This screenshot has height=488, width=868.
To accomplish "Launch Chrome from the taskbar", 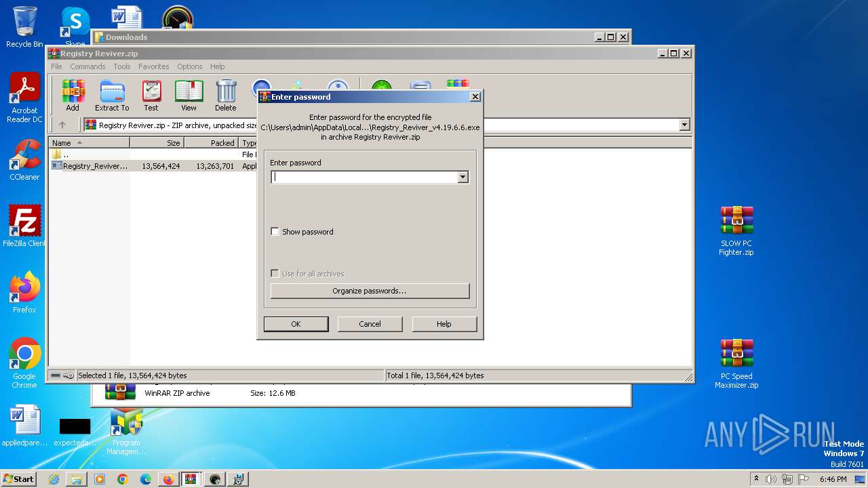I will point(123,479).
